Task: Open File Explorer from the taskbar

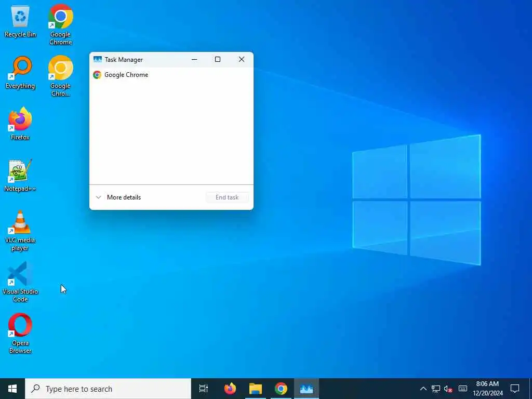Action: pos(256,389)
